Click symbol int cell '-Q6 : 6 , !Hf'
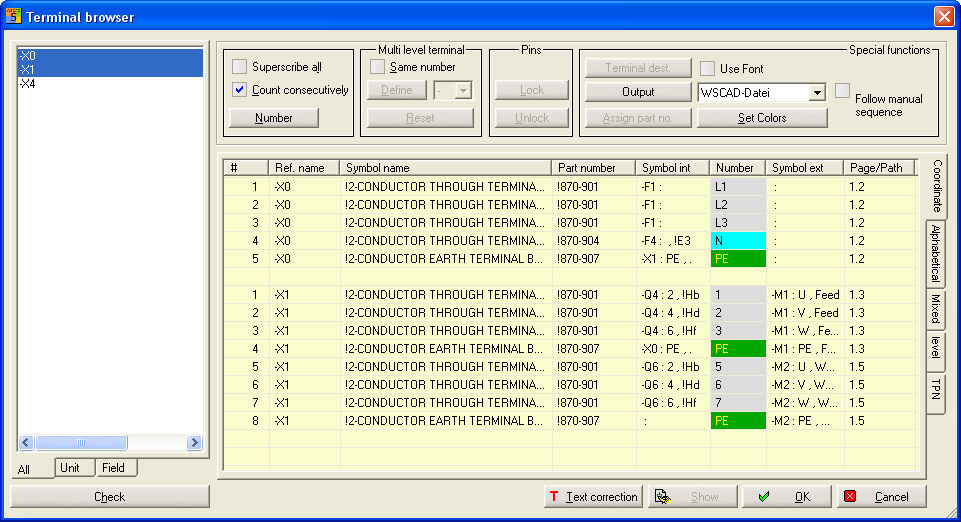 [672, 403]
